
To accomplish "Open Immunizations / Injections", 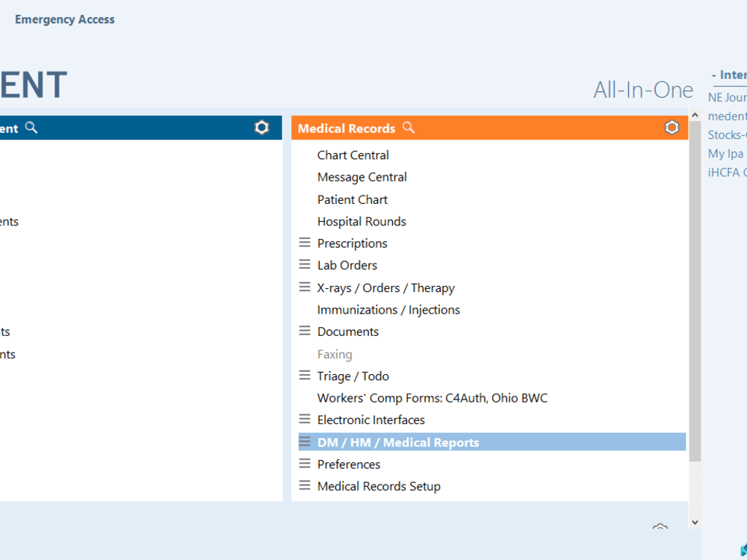I will [x=388, y=310].
